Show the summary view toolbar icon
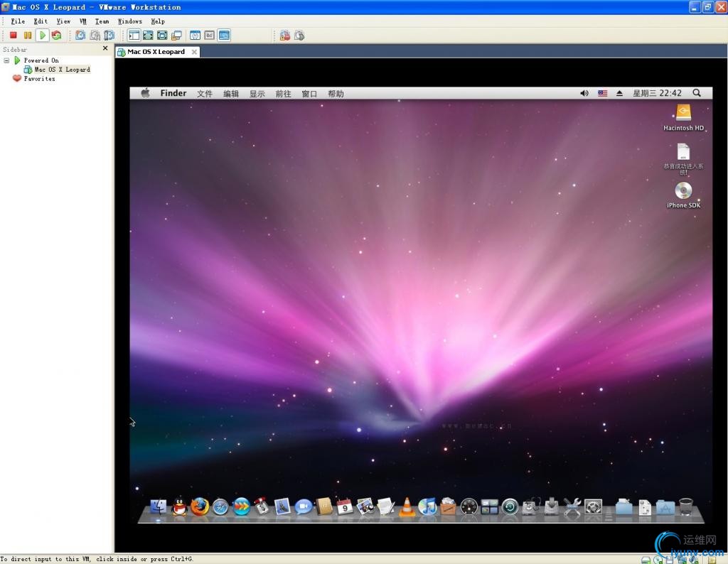This screenshot has height=564, width=728. [x=196, y=36]
